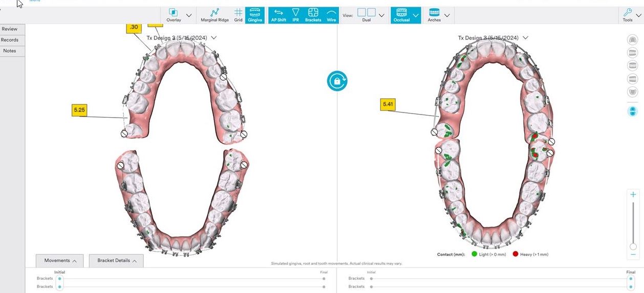The image size is (644, 293).
Task: Click the green Light contact legend dot
Action: pyautogui.click(x=474, y=254)
